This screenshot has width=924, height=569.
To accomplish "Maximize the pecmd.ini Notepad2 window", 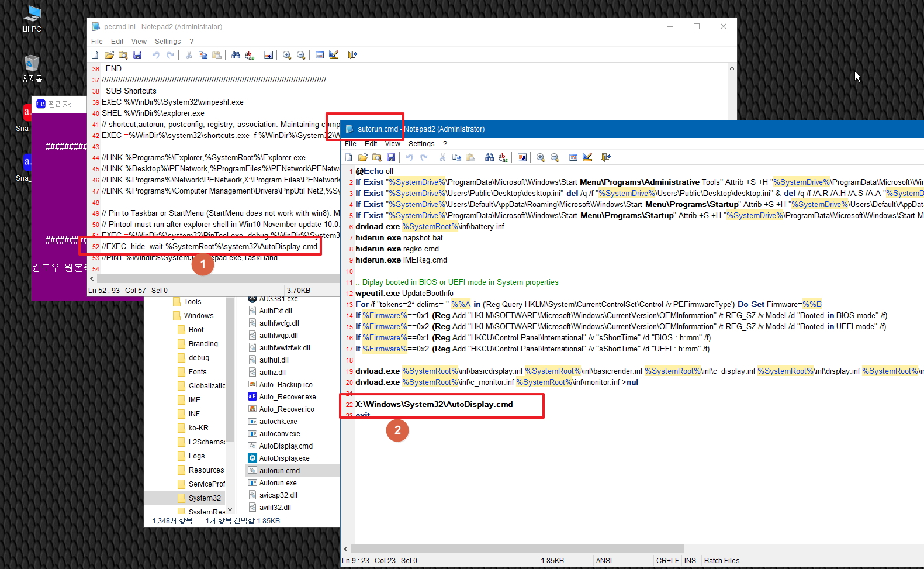I will point(697,26).
